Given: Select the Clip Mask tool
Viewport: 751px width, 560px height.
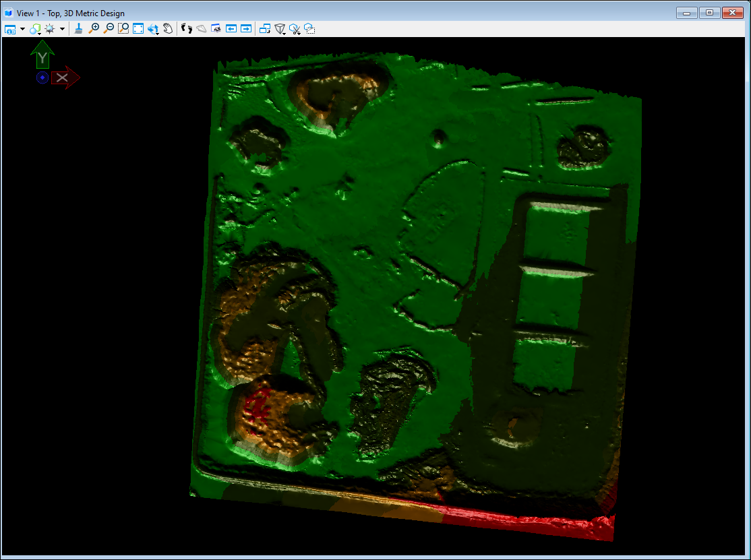Looking at the screenshot, I should (295, 28).
